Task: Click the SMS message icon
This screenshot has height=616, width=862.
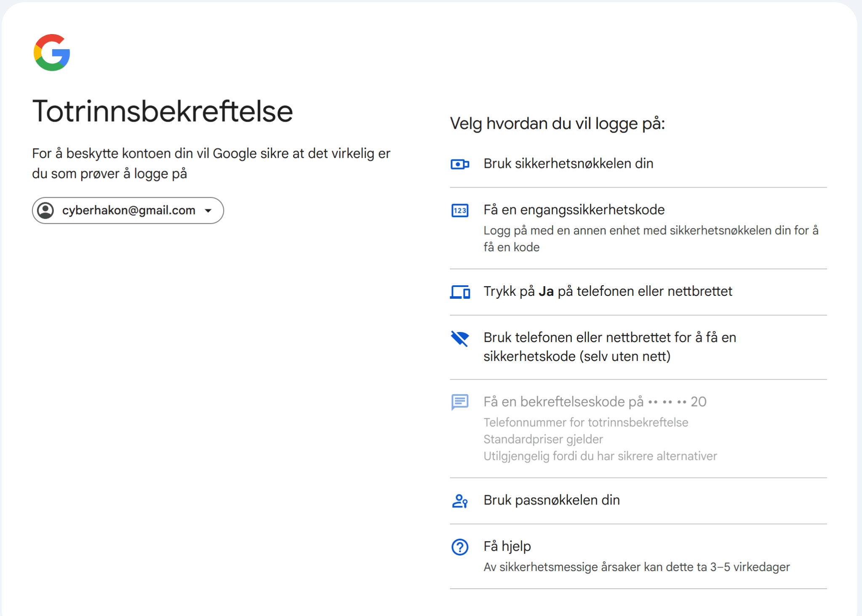Action: pos(459,402)
